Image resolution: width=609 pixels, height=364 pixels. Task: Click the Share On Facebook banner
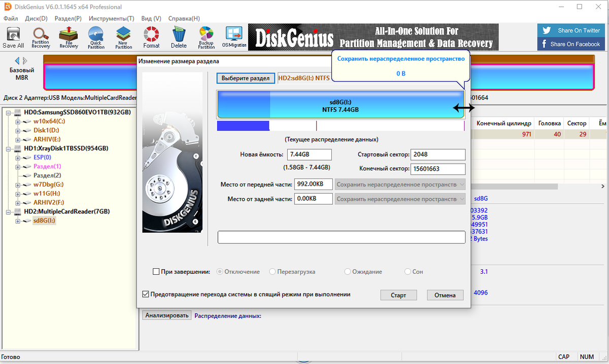point(571,44)
